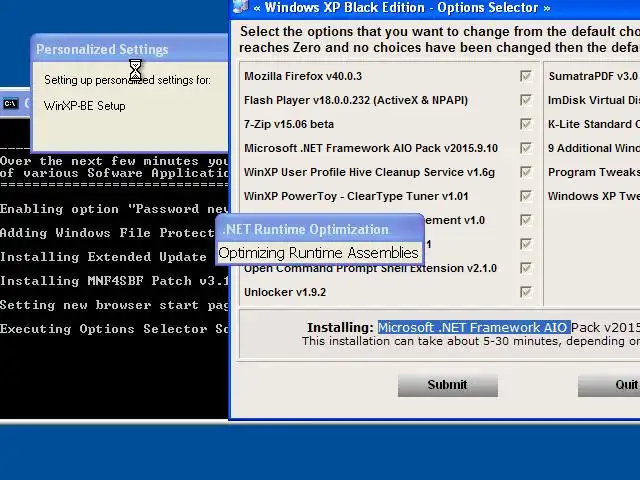Click 'Executing Options Selector' line in command prompt
This screenshot has height=480, width=640.
(x=114, y=329)
